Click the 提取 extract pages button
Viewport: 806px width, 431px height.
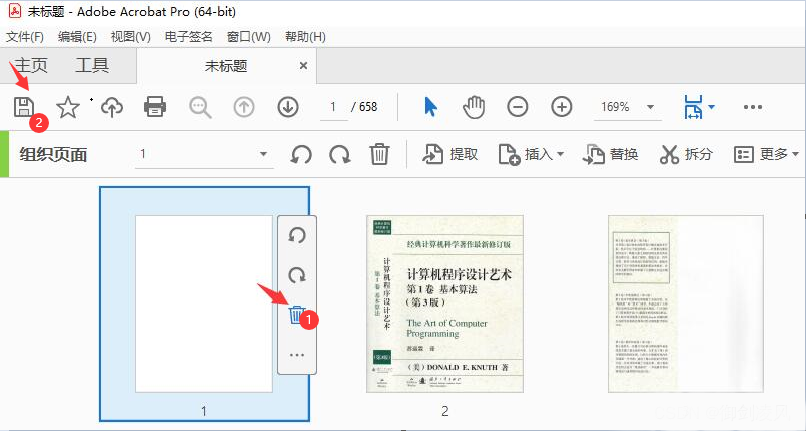click(x=450, y=154)
